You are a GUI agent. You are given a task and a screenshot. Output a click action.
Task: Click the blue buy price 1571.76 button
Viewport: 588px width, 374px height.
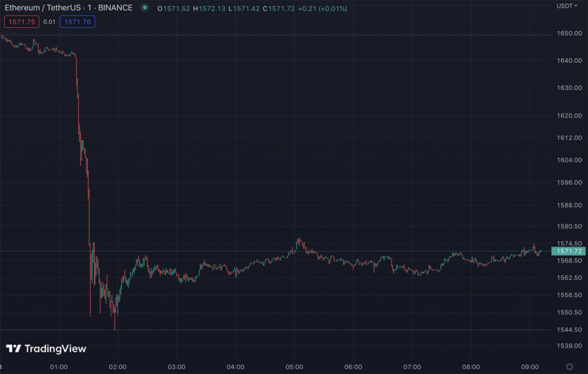point(77,21)
